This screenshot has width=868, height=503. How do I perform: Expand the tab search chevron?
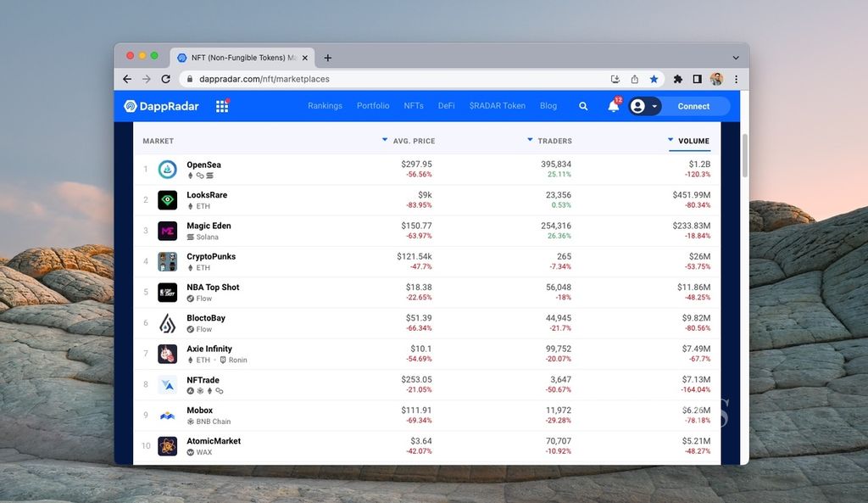click(736, 58)
